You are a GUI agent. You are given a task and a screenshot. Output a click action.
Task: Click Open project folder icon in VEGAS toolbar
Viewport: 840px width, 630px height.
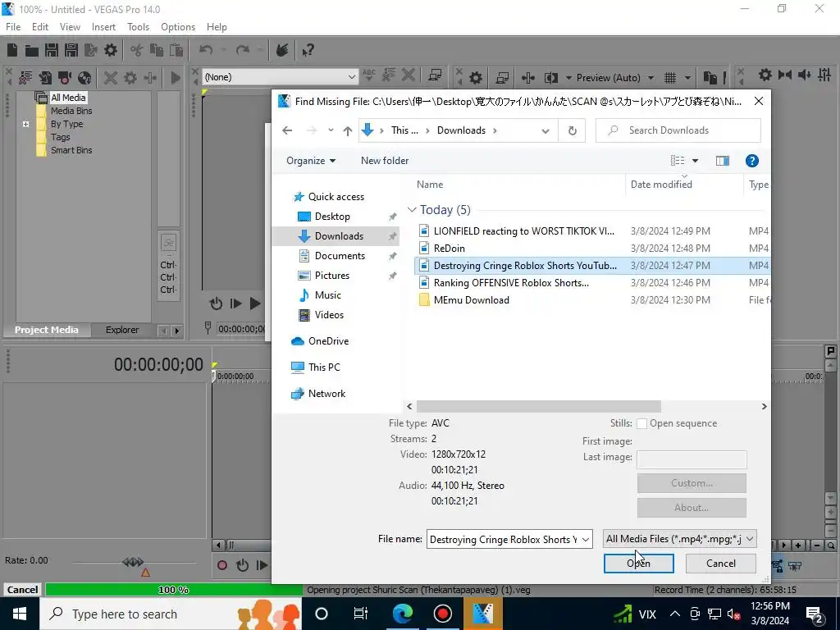tap(32, 50)
